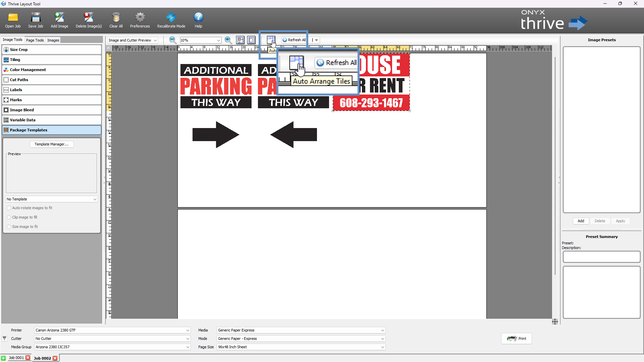Switch to the Page Tools tab
The image size is (644, 362).
click(35, 40)
